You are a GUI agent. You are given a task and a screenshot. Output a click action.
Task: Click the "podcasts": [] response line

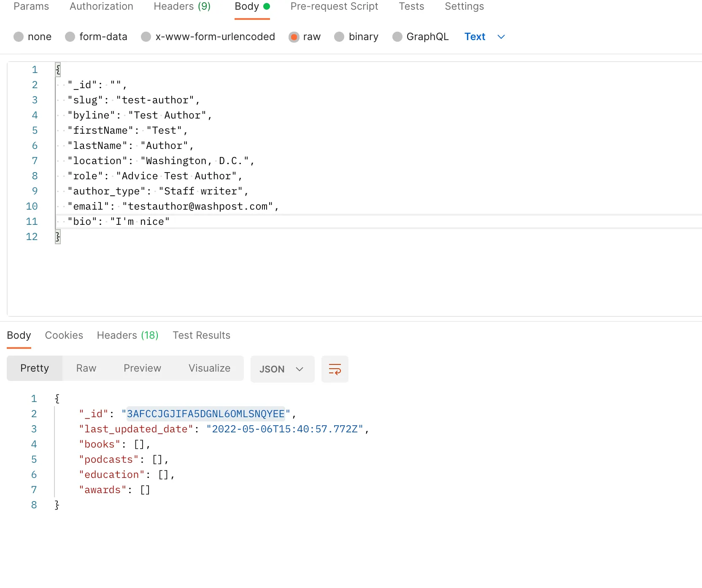click(x=124, y=459)
